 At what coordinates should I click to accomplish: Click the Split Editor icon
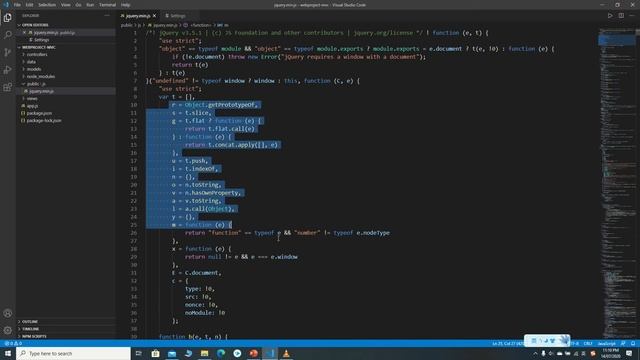click(x=621, y=16)
